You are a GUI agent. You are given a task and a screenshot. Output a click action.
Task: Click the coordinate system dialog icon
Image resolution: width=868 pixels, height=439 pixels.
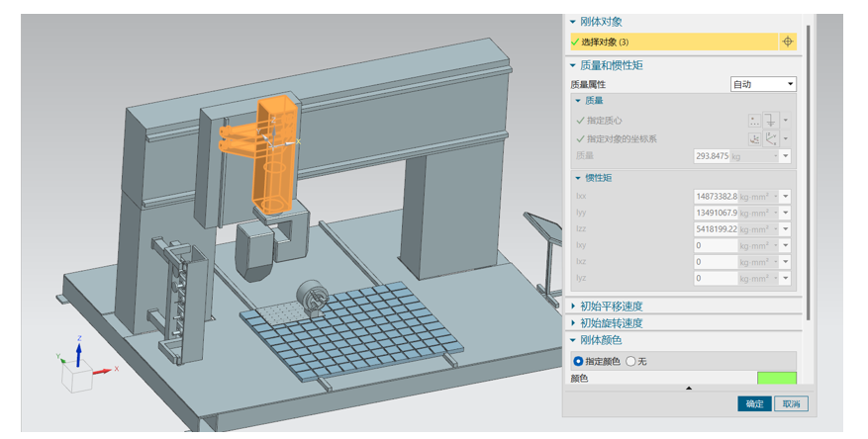tap(755, 138)
